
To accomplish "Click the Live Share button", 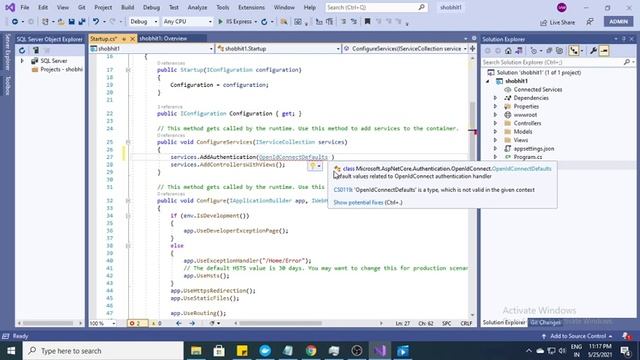I will (557, 22).
